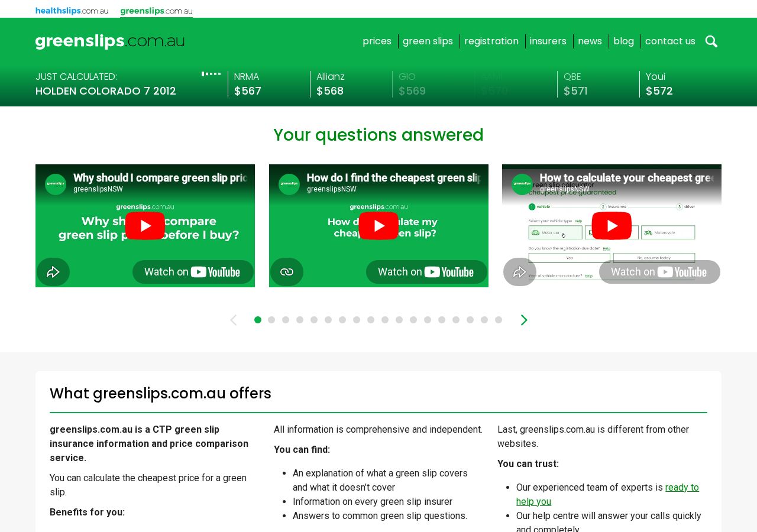Click copy link icon on "How do I find" video
Image resolution: width=757 pixels, height=532 pixels.
(287, 272)
